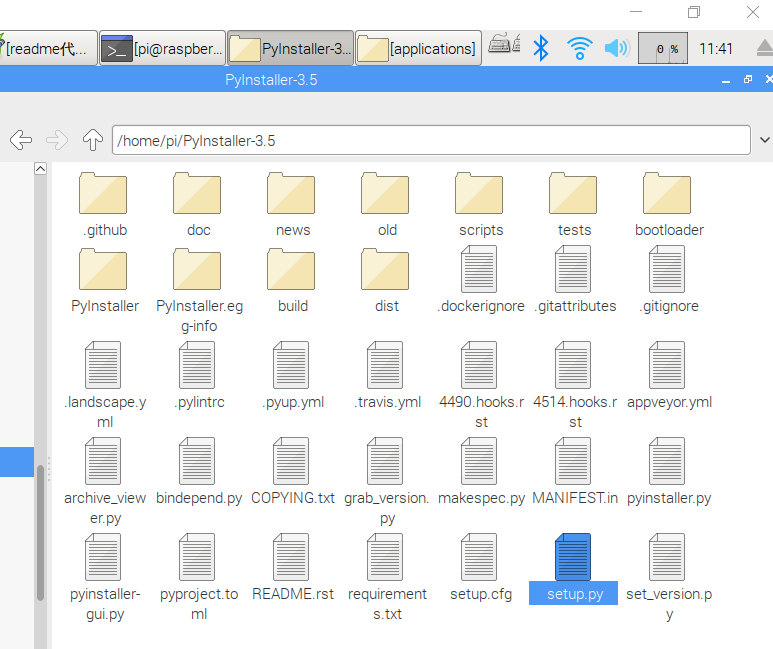The image size is (773, 649).
Task: Switch to the pi@raspber... terminal taskbar item
Action: click(162, 48)
